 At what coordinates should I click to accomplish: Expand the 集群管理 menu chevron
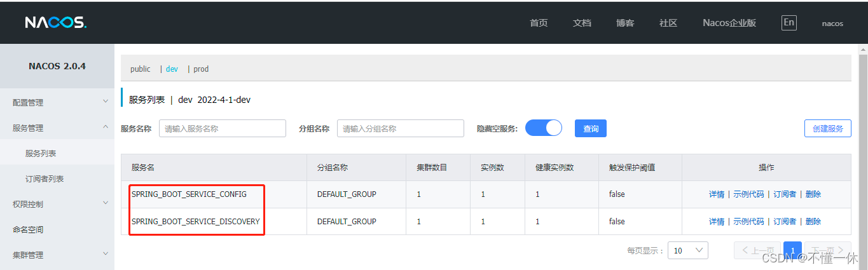[x=106, y=254]
